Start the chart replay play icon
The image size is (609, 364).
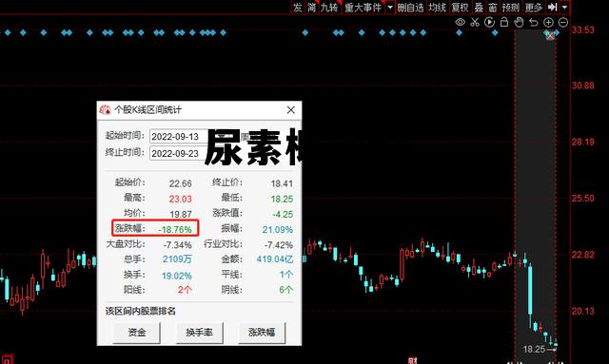click(x=489, y=22)
